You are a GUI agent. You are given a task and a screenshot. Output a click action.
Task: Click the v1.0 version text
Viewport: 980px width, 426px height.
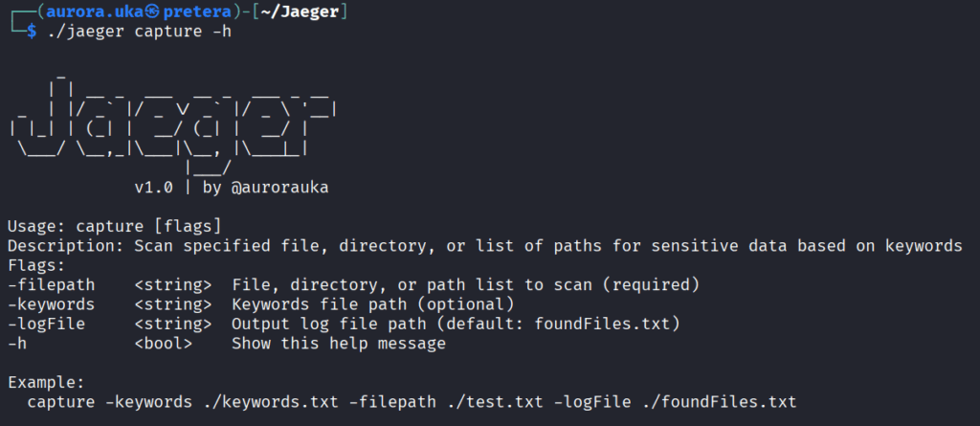tap(153, 188)
